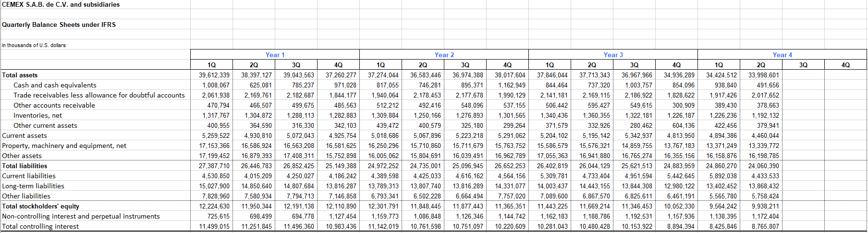868x233 pixels.
Task: Select the controlling interest value 8,894,394
Action: (x=681, y=226)
